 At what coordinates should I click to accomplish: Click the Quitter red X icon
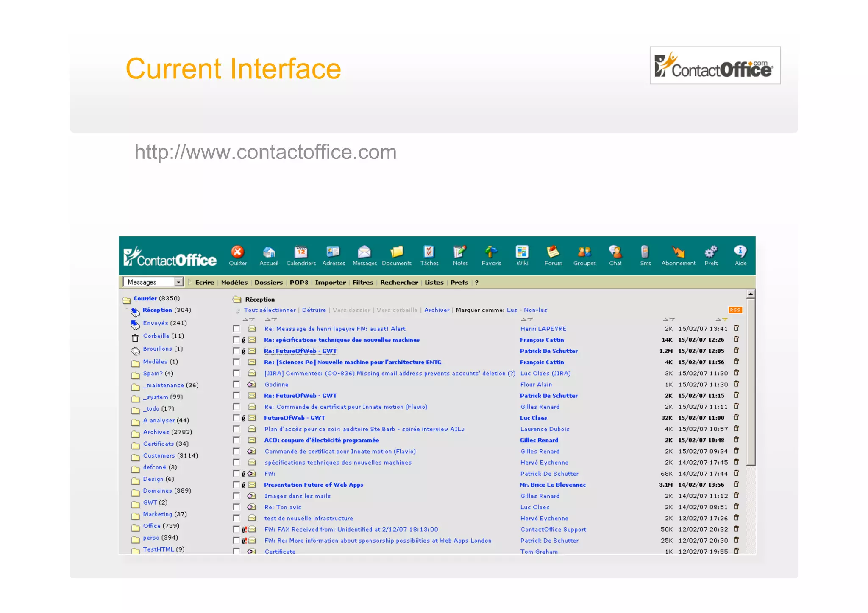tap(237, 252)
